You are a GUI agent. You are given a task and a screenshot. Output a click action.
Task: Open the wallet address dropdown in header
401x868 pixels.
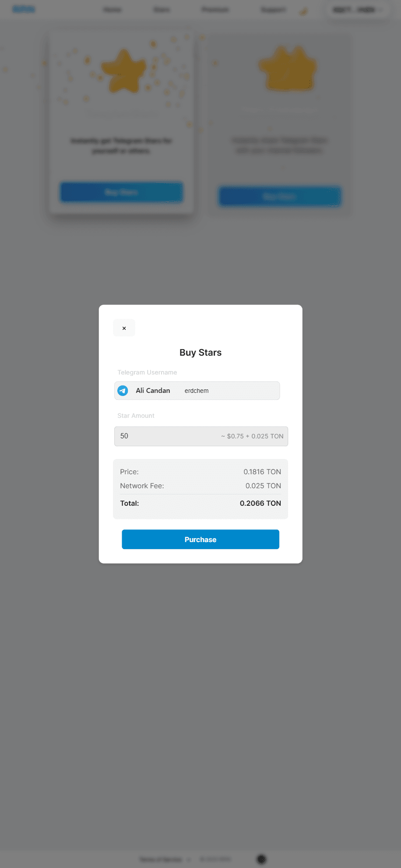358,10
